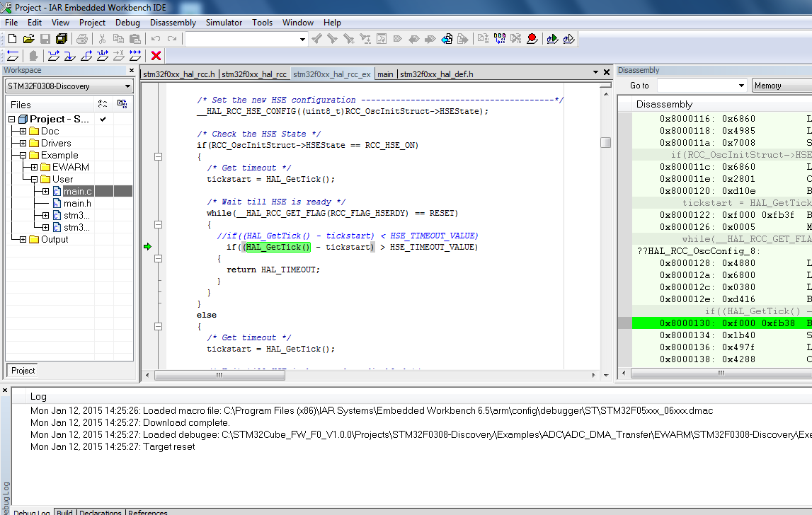Click the Print icon in toolbar
Screen dimensions: 812x515
point(82,39)
